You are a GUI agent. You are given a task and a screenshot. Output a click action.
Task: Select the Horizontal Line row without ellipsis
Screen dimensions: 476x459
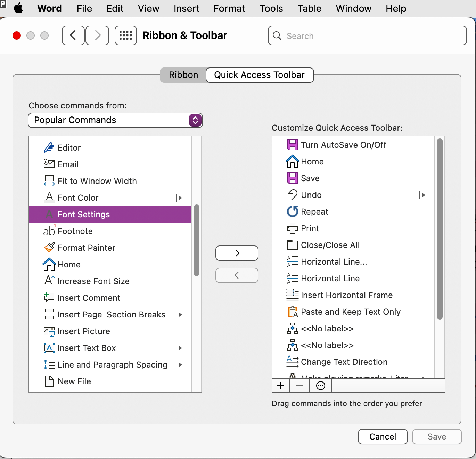click(353, 278)
